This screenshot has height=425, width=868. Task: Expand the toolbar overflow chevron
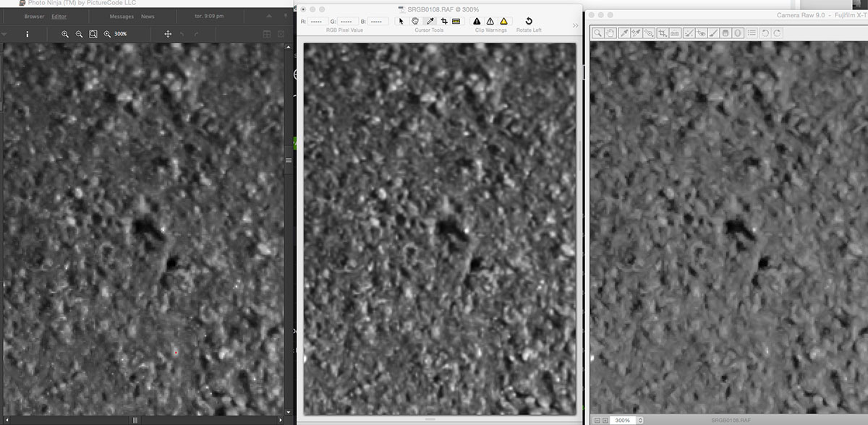(575, 25)
